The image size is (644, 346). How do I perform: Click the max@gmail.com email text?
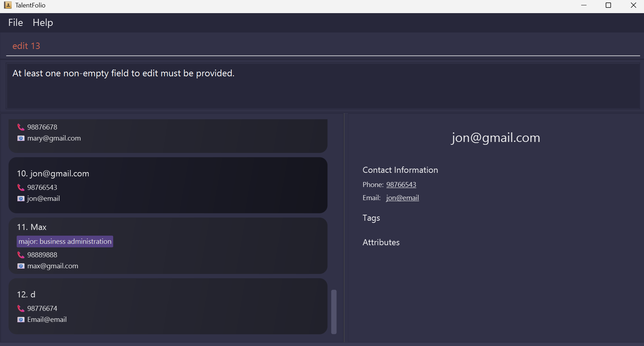click(x=53, y=266)
